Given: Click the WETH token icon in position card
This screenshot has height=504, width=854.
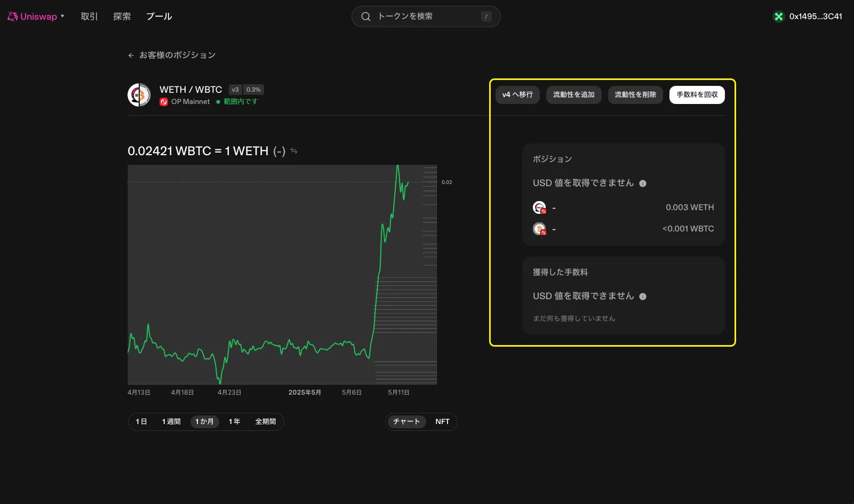Looking at the screenshot, I should click(x=539, y=207).
